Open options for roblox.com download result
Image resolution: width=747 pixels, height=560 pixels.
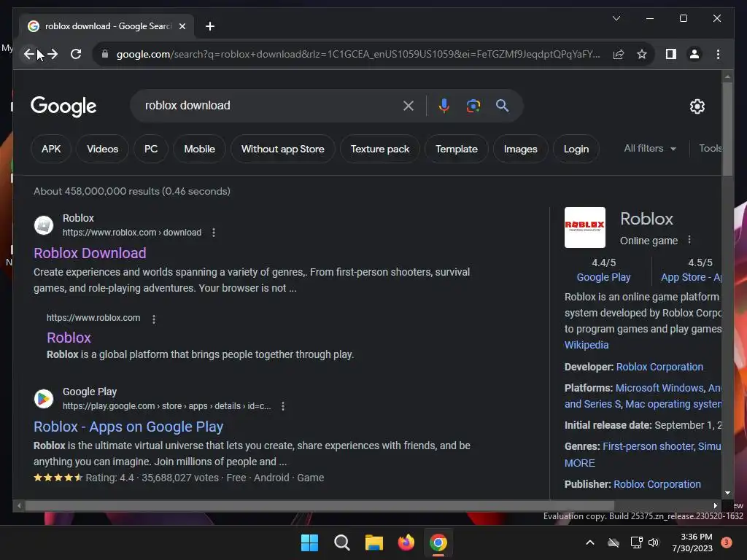pos(214,233)
